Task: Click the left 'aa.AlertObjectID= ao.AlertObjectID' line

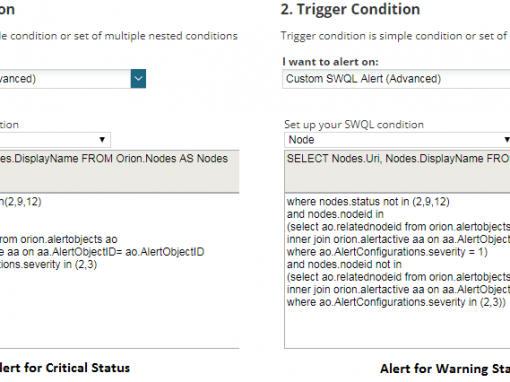Action: tap(102, 252)
